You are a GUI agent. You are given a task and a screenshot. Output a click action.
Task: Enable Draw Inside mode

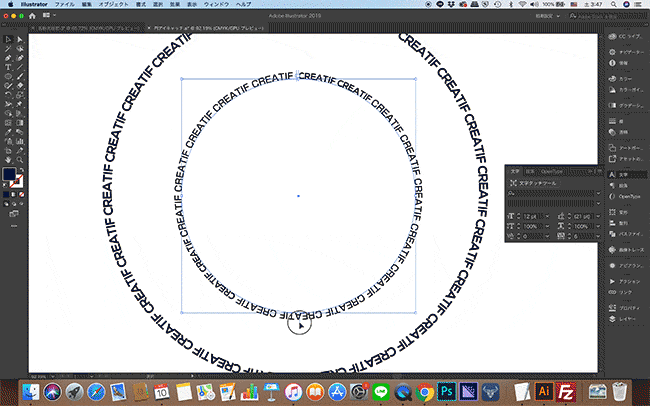tap(22, 204)
